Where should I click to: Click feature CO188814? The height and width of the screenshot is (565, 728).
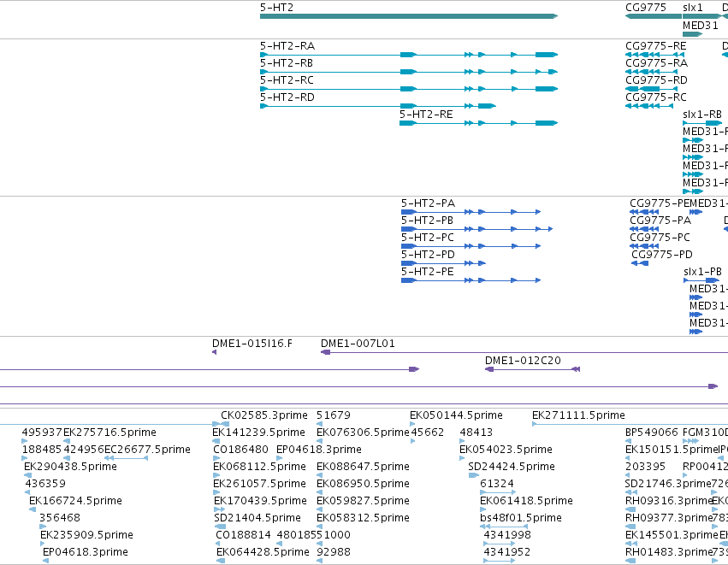coord(243,536)
